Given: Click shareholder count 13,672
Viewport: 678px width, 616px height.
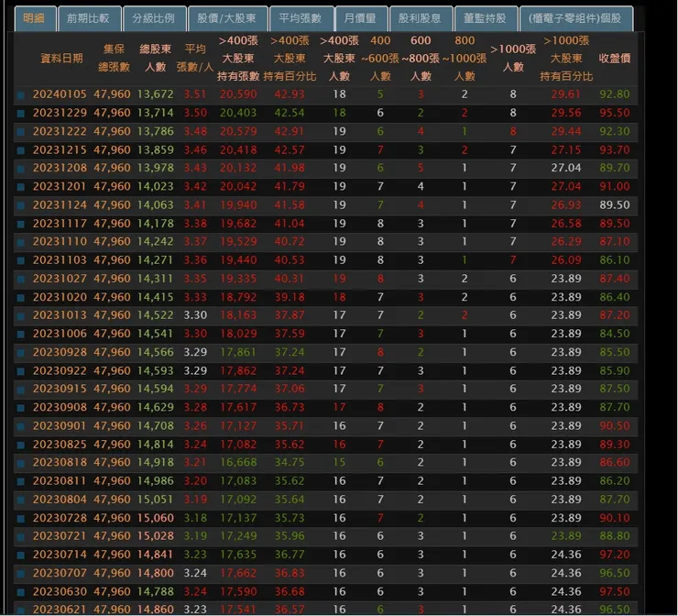Looking at the screenshot, I should [155, 94].
